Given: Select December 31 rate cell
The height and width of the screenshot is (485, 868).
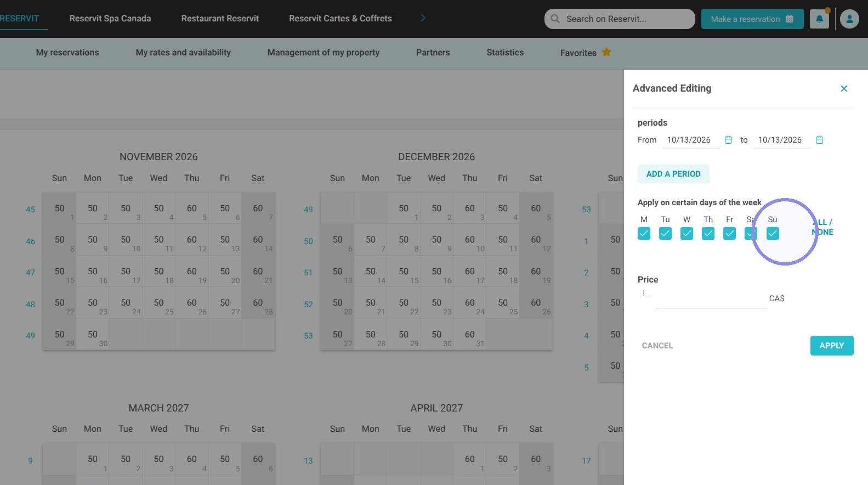Looking at the screenshot, I should click(x=470, y=335).
